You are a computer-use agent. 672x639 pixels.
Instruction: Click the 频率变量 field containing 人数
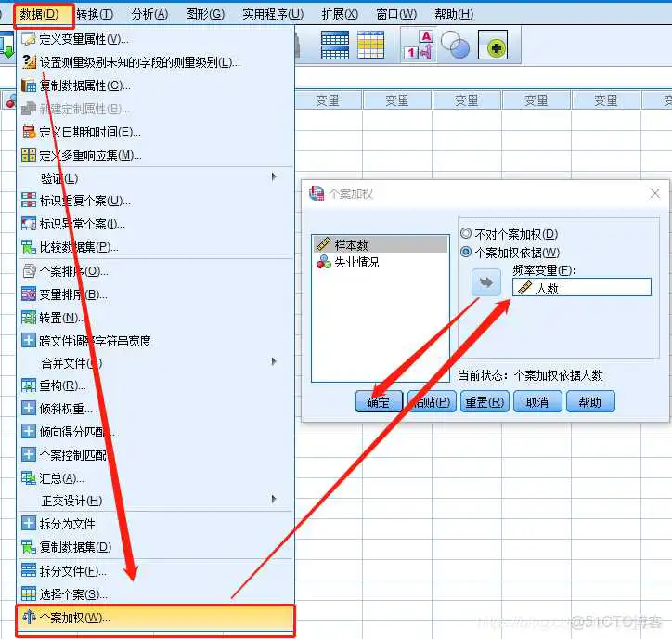[x=582, y=287]
